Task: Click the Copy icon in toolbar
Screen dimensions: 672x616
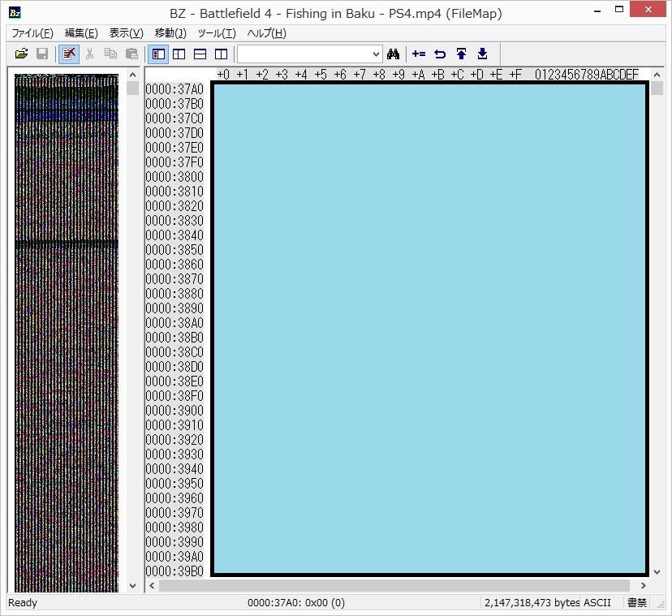Action: tap(110, 54)
